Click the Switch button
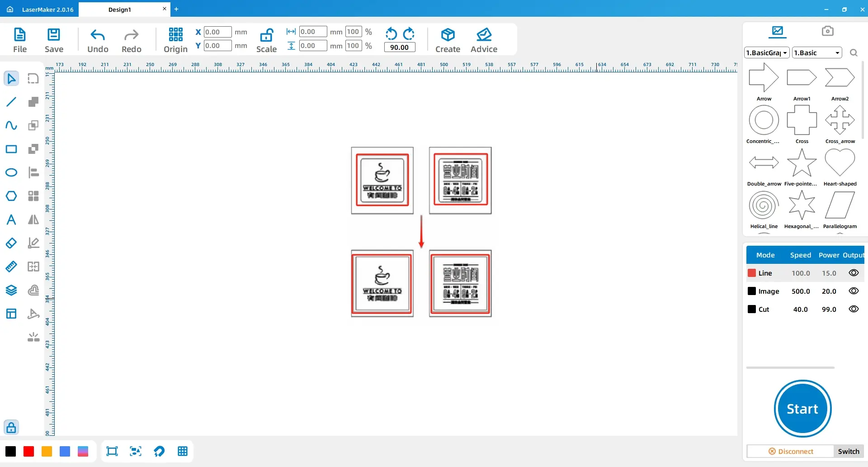 point(849,451)
